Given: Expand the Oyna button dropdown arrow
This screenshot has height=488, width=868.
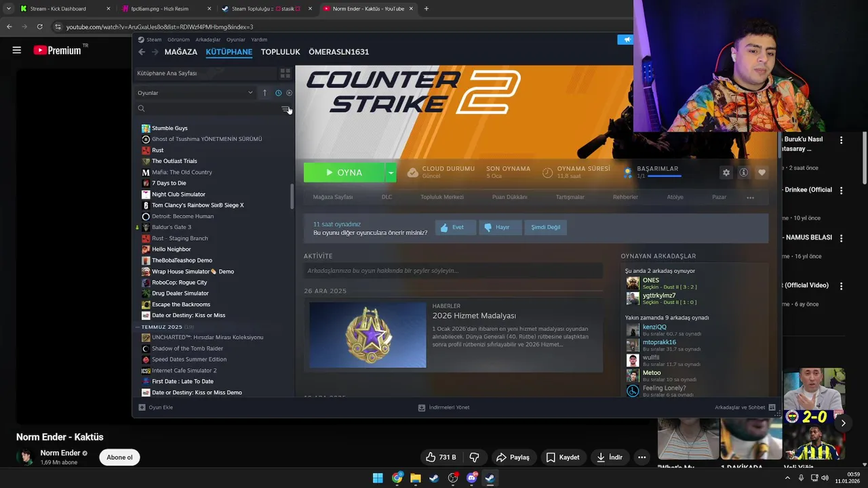Looking at the screenshot, I should click(x=391, y=173).
